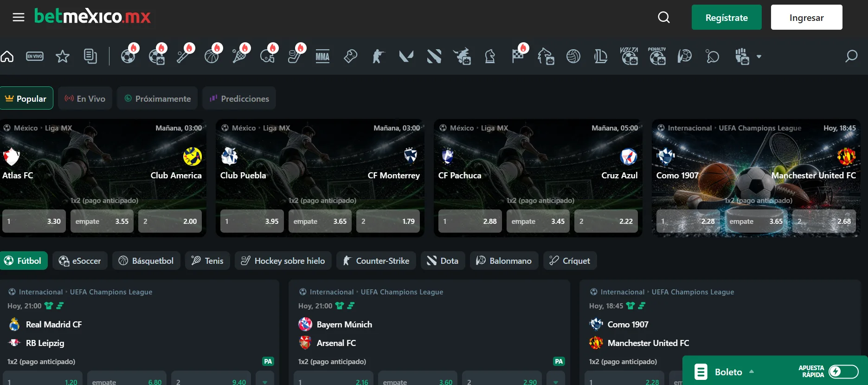Click the Regístrate button

[x=727, y=17]
